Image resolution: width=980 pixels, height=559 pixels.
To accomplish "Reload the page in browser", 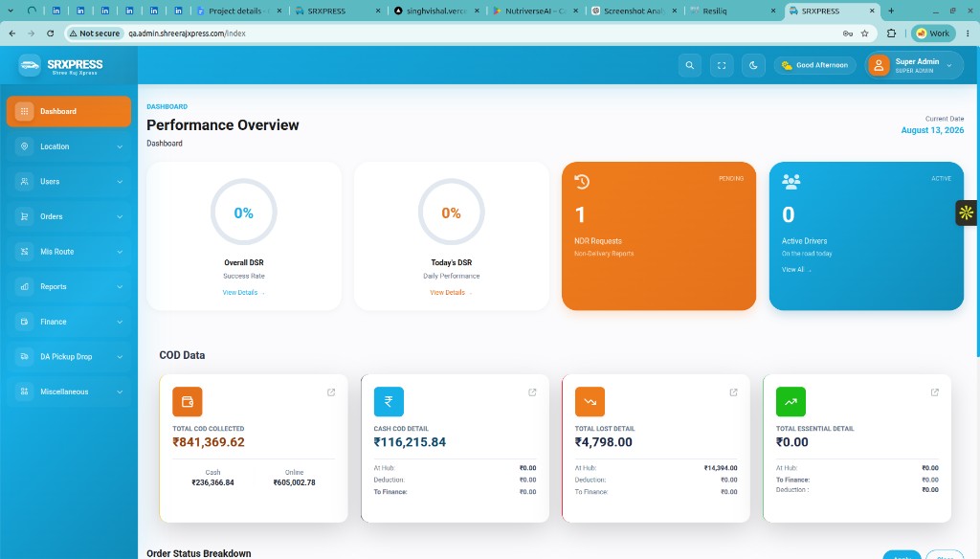I will tap(50, 34).
